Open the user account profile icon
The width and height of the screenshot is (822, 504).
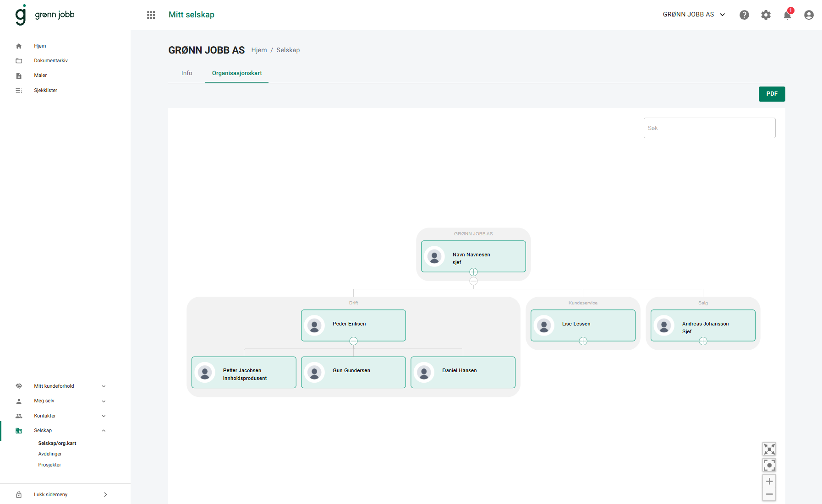809,15
